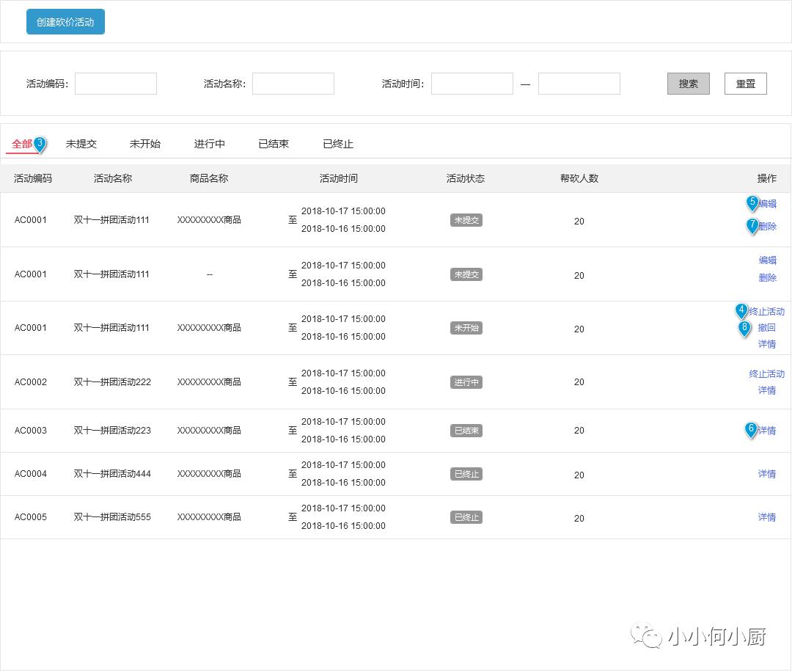The image size is (792, 672).
Task: Open the 活动时间 end date field
Action: 579,84
